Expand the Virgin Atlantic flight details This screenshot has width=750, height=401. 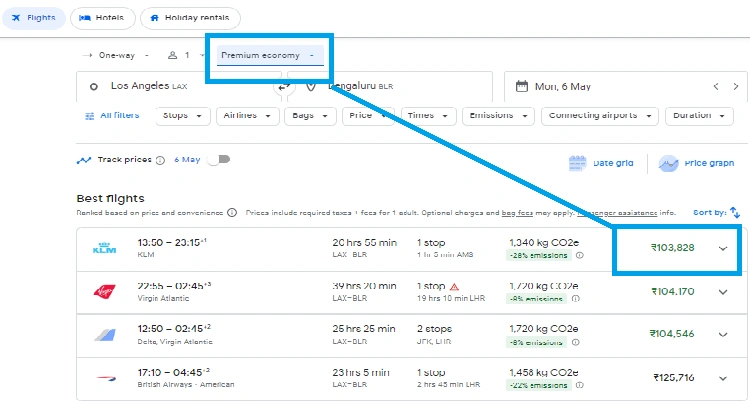723,292
